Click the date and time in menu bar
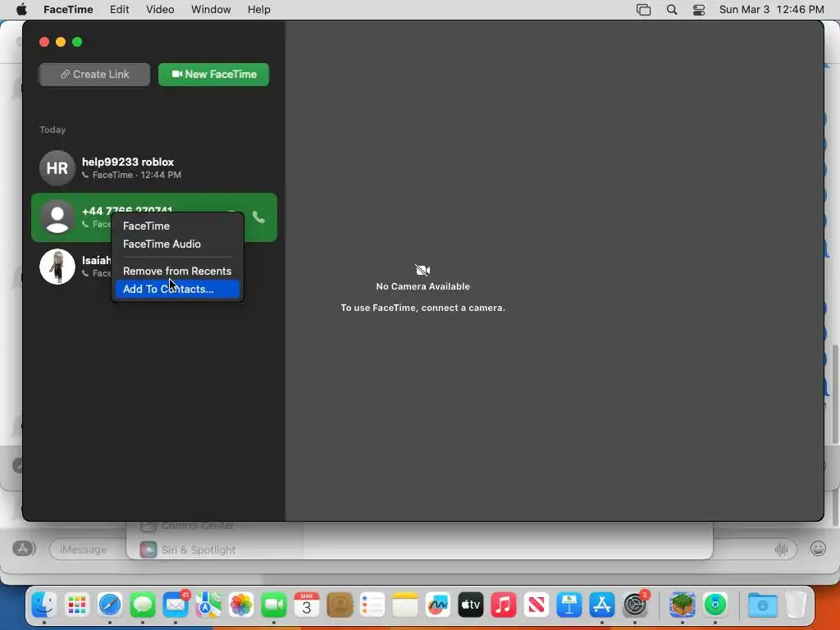840x630 pixels. tap(771, 10)
